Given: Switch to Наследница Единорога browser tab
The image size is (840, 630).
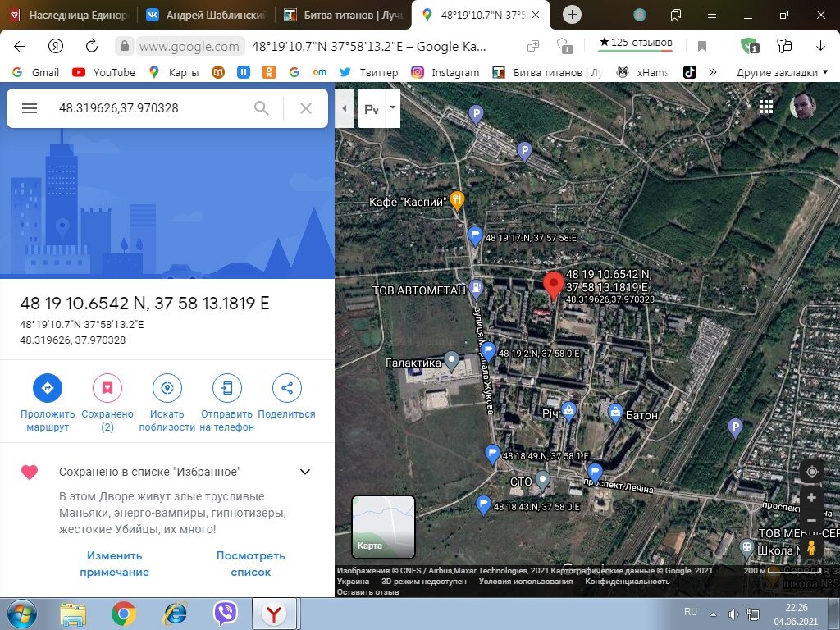Looking at the screenshot, I should pos(70,15).
